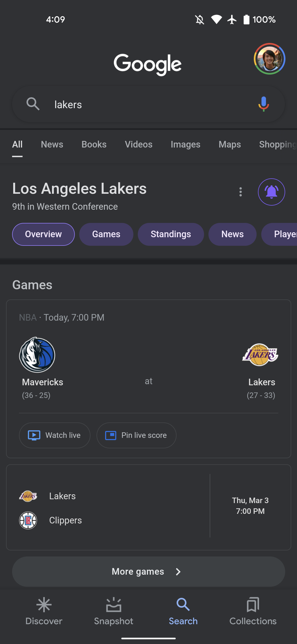
Task: Open Snapshot in the bottom navigation
Action: (x=114, y=610)
